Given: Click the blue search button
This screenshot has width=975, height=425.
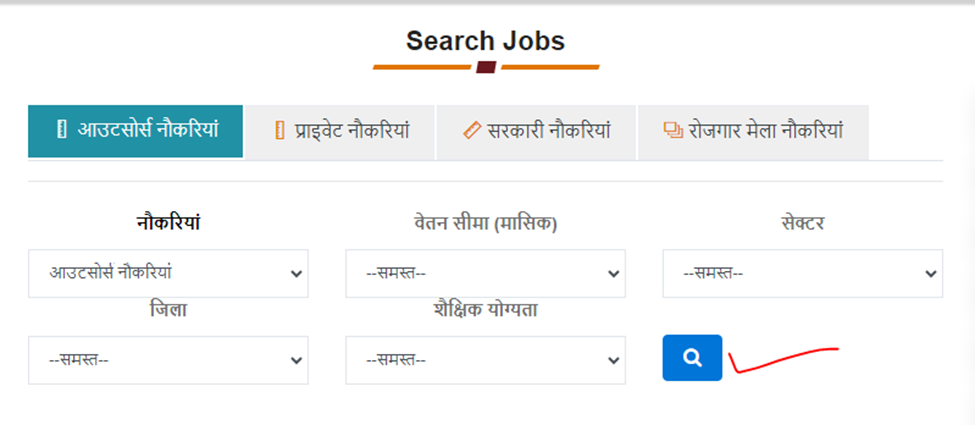Looking at the screenshot, I should click(x=692, y=358).
